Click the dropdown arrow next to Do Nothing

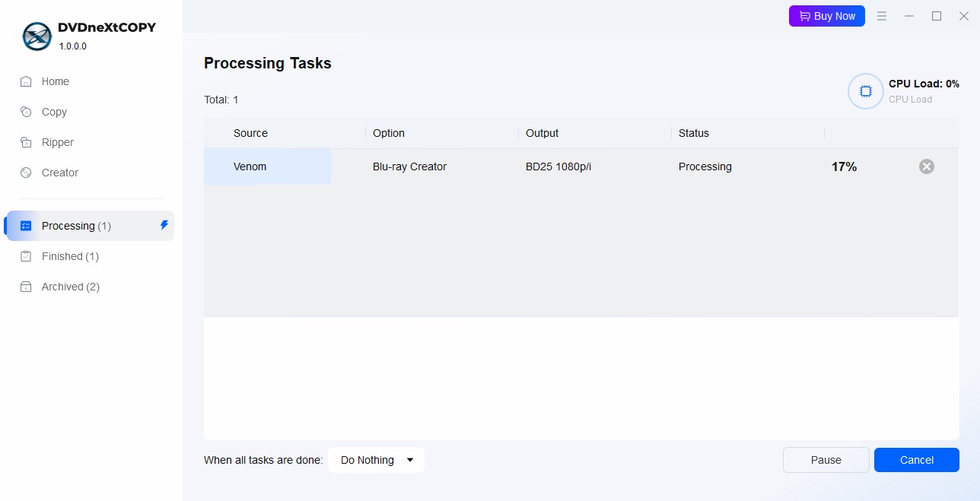tap(410, 460)
